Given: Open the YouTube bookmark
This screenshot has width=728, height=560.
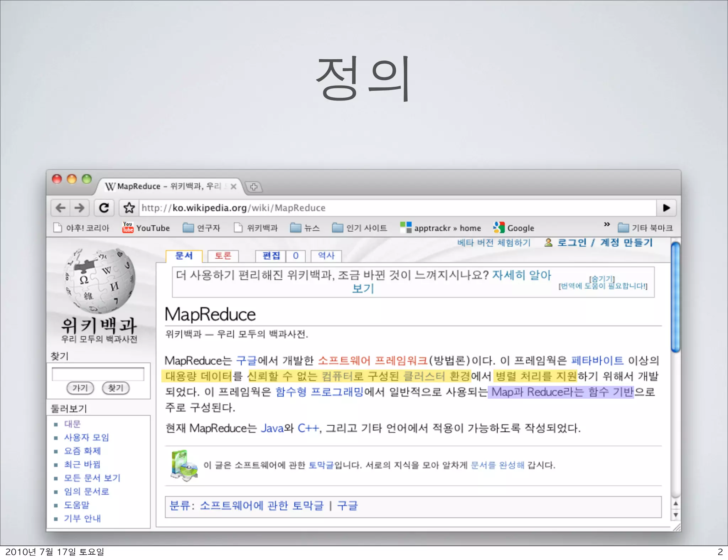Looking at the screenshot, I should (x=146, y=228).
